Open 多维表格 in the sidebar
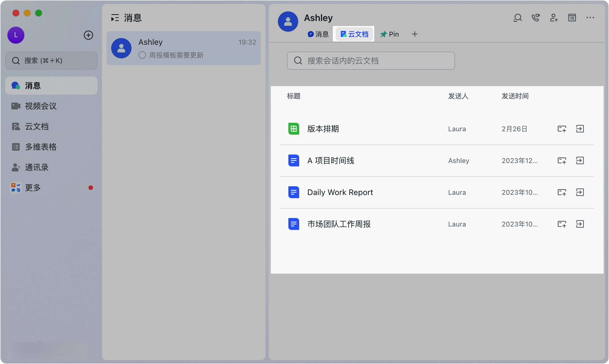 (x=51, y=147)
